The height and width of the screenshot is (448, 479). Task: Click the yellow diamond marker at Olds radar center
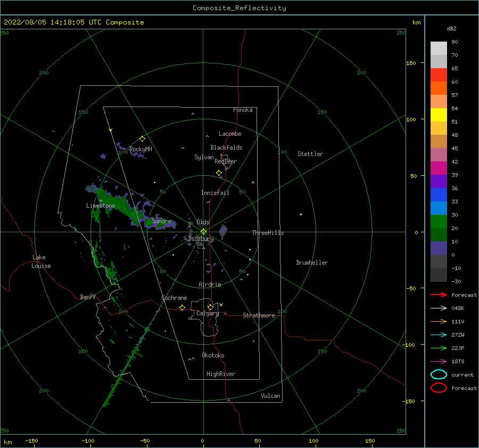[x=203, y=232]
